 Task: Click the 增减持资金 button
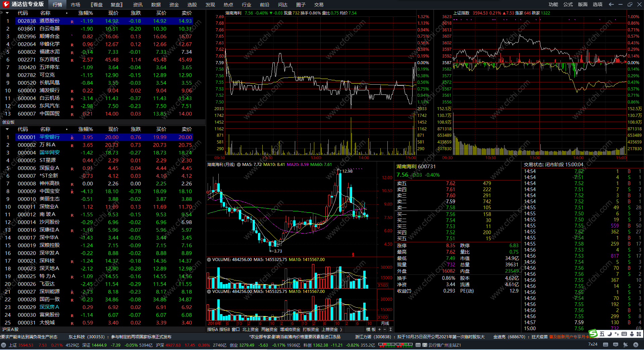(290, 330)
